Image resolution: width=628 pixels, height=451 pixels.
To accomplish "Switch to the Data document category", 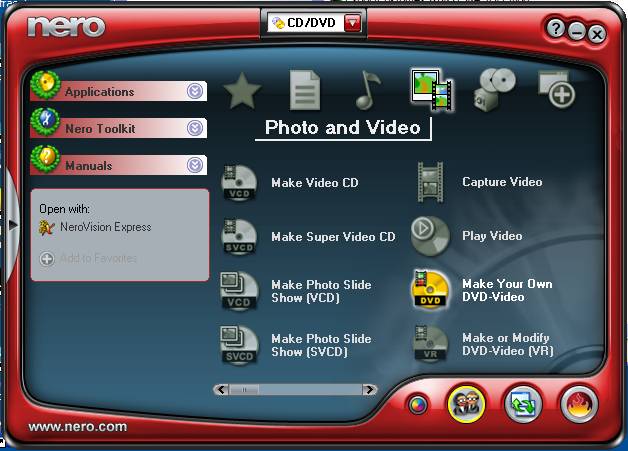I will pos(305,90).
